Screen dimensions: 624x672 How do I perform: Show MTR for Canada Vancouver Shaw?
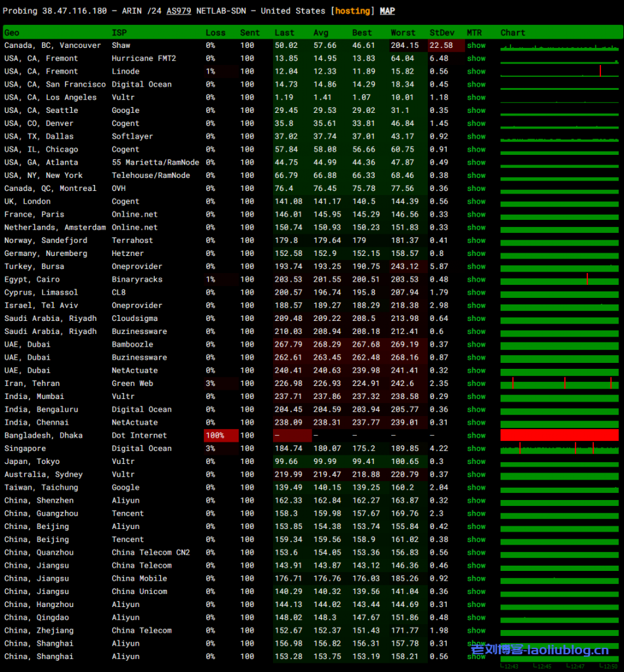(476, 45)
